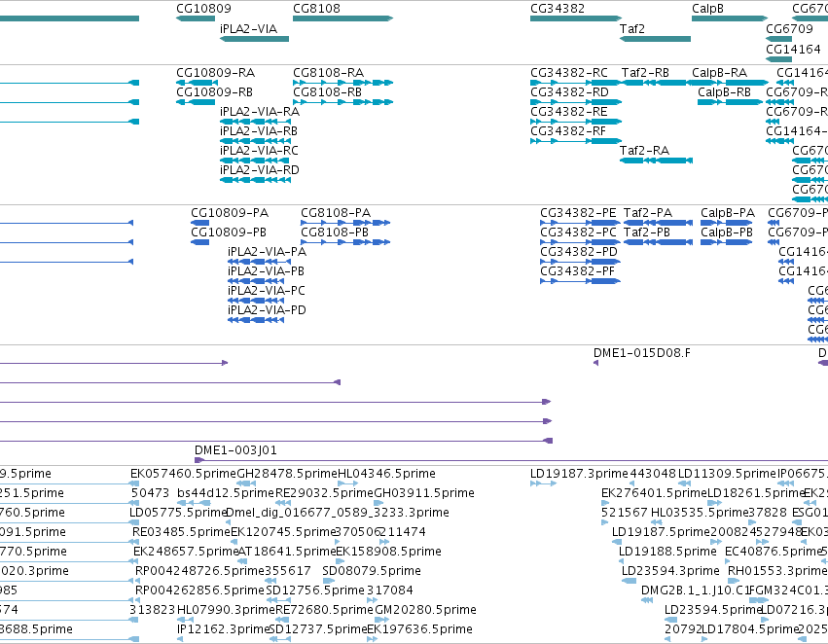Open EST LD19187.3prime
The width and height of the screenshot is (828, 644).
[x=543, y=483]
